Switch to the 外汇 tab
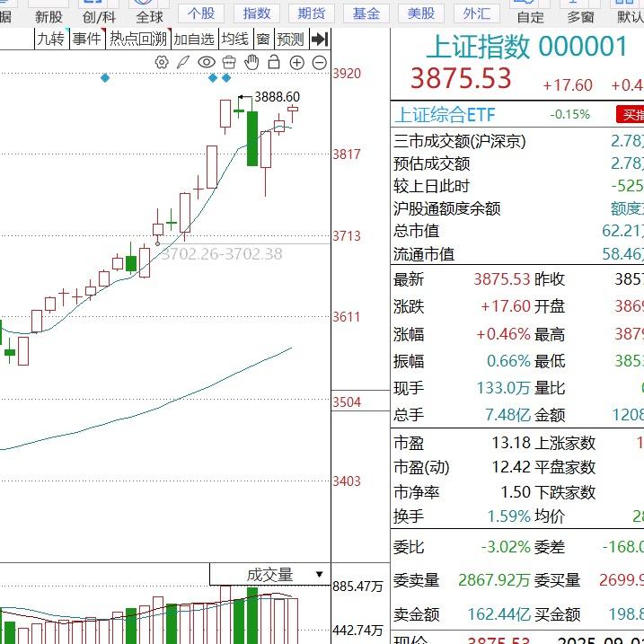The height and width of the screenshot is (644, 644). point(476,13)
